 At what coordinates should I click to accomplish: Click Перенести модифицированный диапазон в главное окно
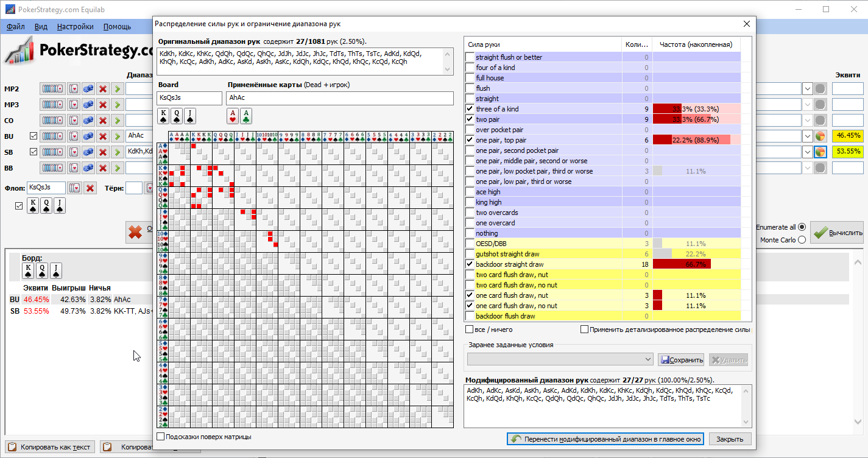(606, 439)
